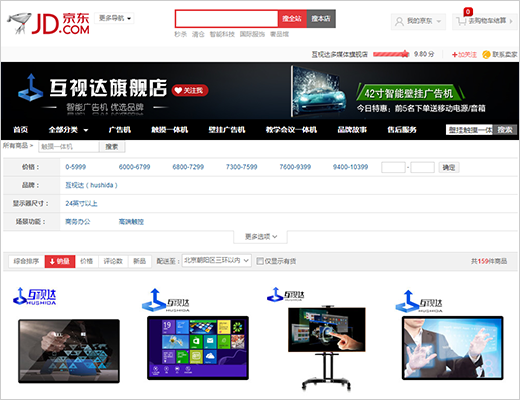The image size is (520, 400).
Task: Click the shop star rating bar
Action: (391, 54)
